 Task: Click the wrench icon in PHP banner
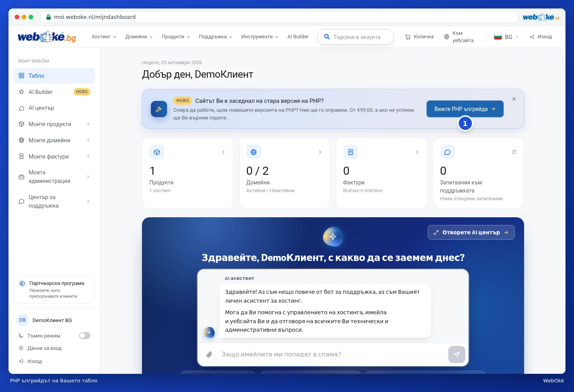point(159,109)
